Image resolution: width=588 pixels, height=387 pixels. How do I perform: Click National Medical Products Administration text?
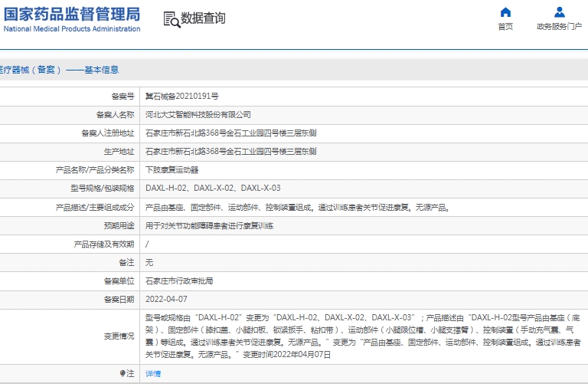point(72,29)
